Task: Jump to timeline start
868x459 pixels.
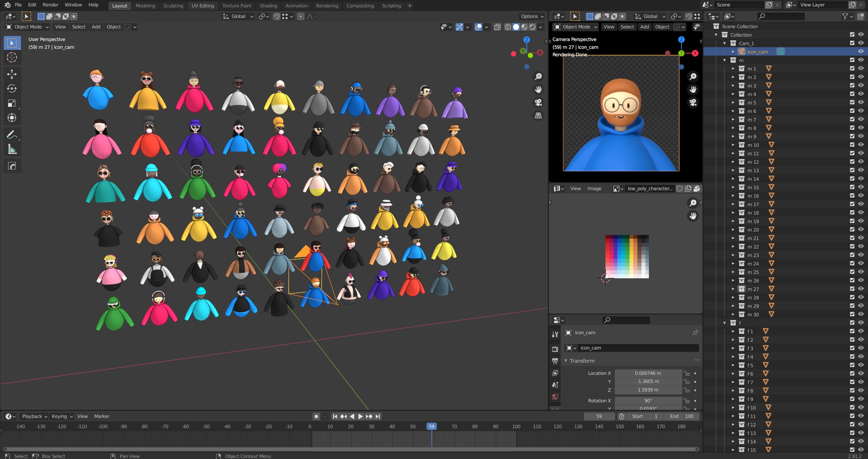Action: 335,416
